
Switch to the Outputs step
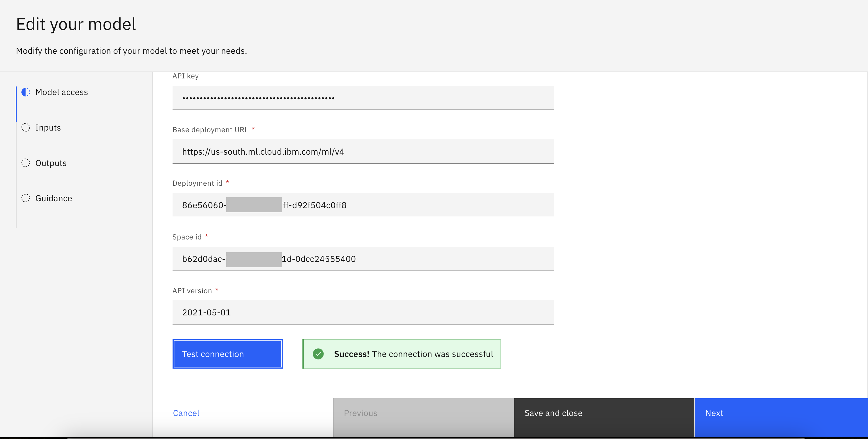[x=51, y=163]
